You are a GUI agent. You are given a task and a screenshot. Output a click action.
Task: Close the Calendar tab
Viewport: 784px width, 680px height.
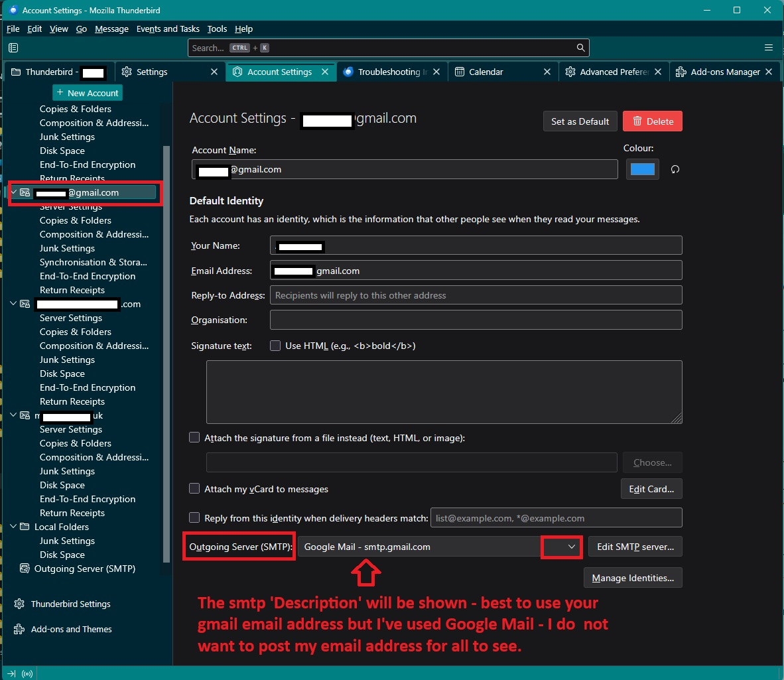tap(547, 72)
